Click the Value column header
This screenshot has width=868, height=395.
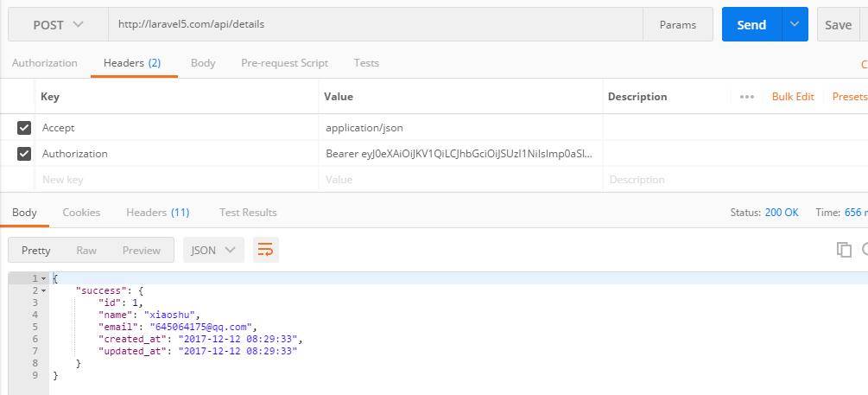[339, 97]
